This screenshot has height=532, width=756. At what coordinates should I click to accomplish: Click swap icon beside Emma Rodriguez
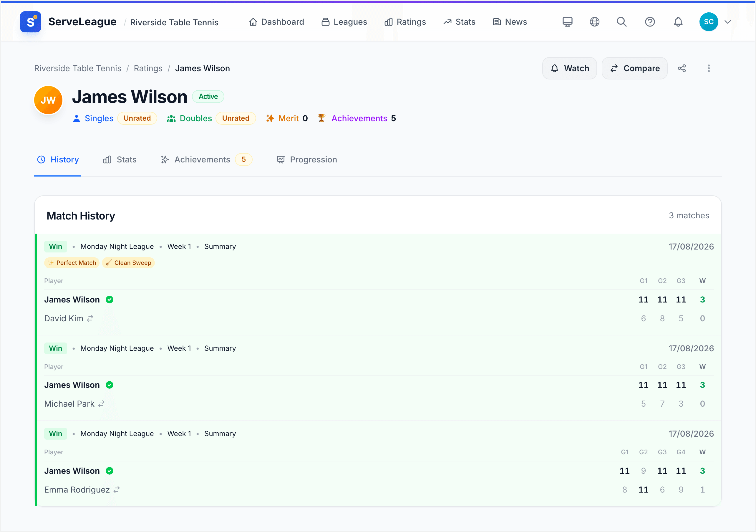(117, 490)
